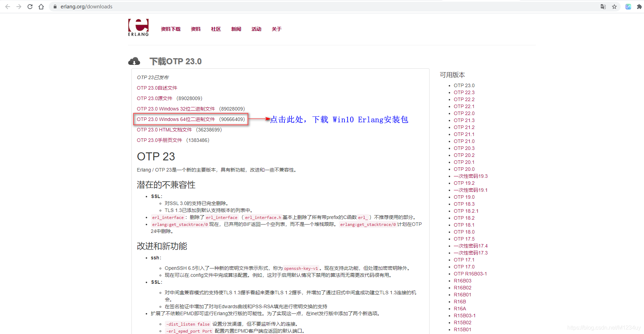The width and height of the screenshot is (644, 334).
Task: Download OTP 23.0 Windows 32位二进制文件
Action: [176, 109]
